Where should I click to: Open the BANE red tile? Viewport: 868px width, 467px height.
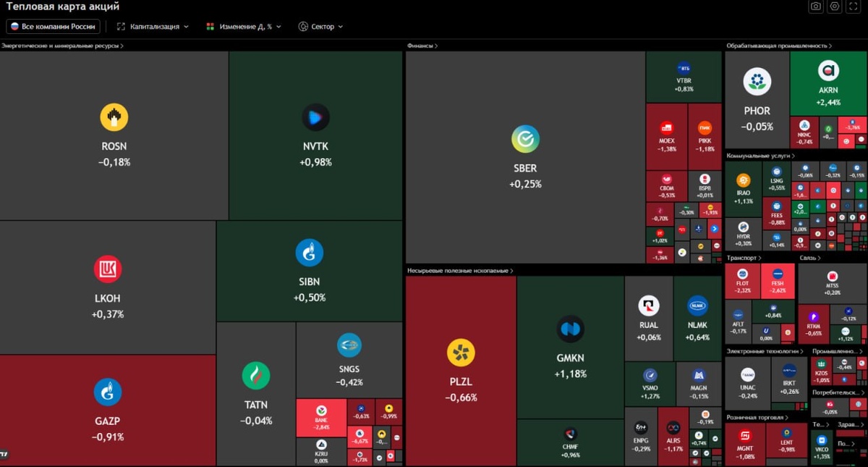pos(321,418)
